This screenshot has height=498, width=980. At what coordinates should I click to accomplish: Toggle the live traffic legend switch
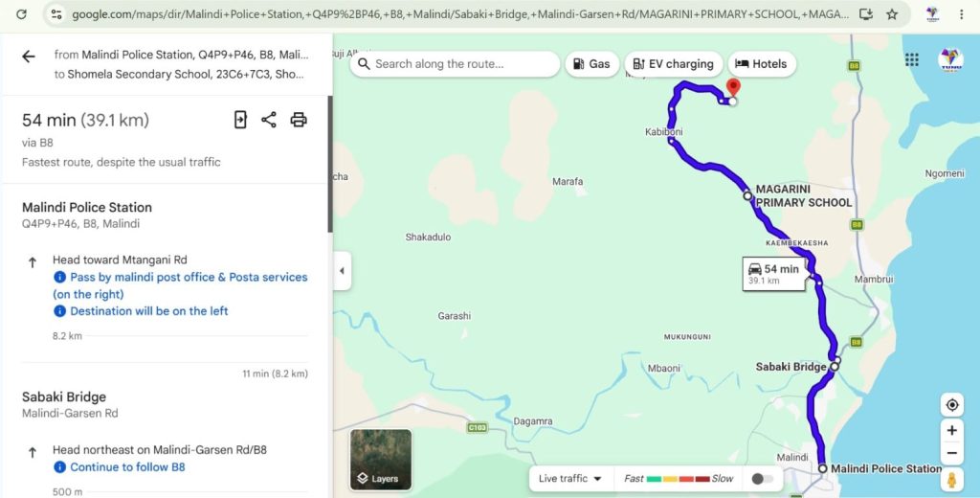point(762,479)
